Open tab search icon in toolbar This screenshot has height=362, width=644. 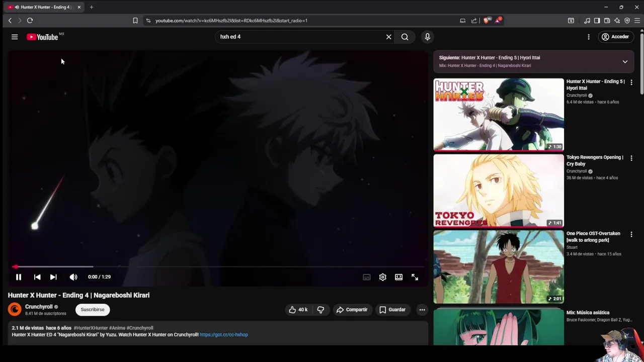[571, 21]
